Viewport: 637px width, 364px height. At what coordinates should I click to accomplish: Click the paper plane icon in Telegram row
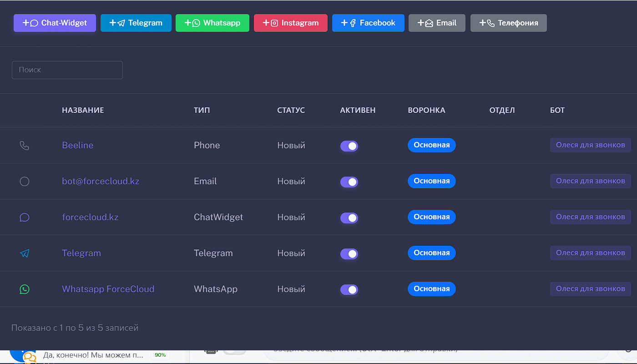[x=25, y=253]
